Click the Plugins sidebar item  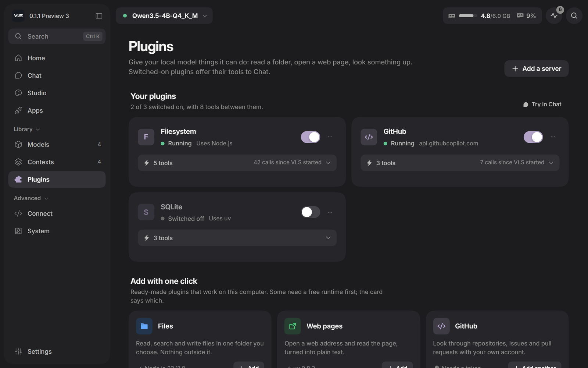point(57,180)
